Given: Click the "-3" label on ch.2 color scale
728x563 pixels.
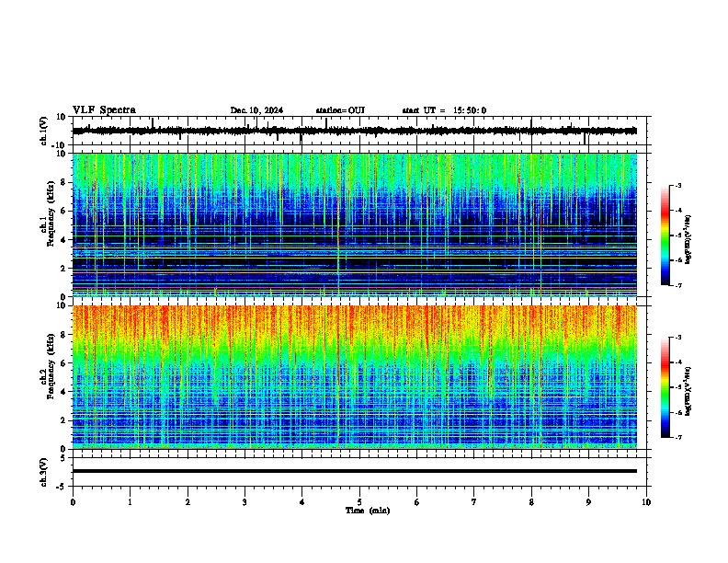Looking at the screenshot, I should [x=677, y=337].
